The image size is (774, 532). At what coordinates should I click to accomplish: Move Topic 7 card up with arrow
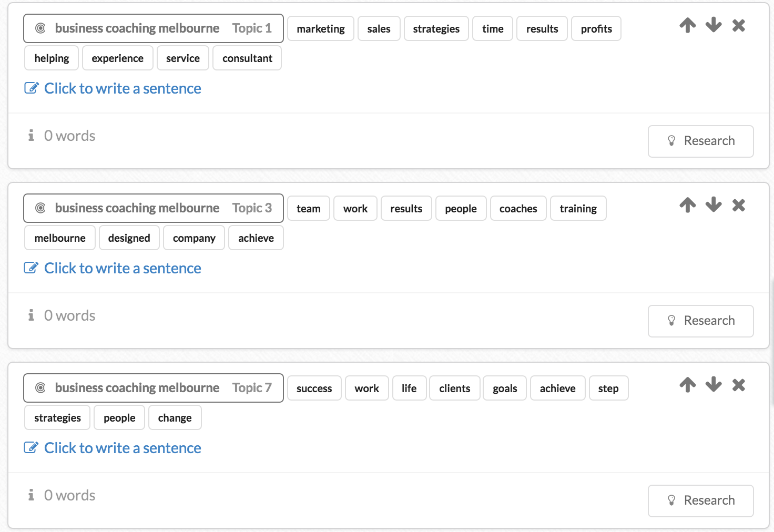pyautogui.click(x=687, y=385)
